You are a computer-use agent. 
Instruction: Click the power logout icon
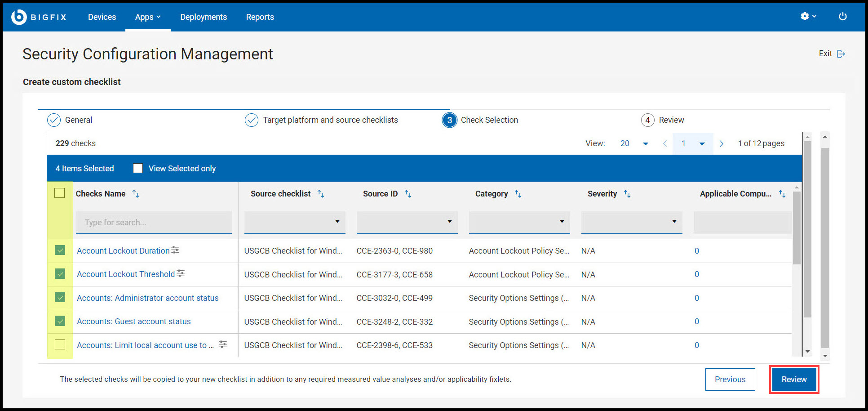842,16
